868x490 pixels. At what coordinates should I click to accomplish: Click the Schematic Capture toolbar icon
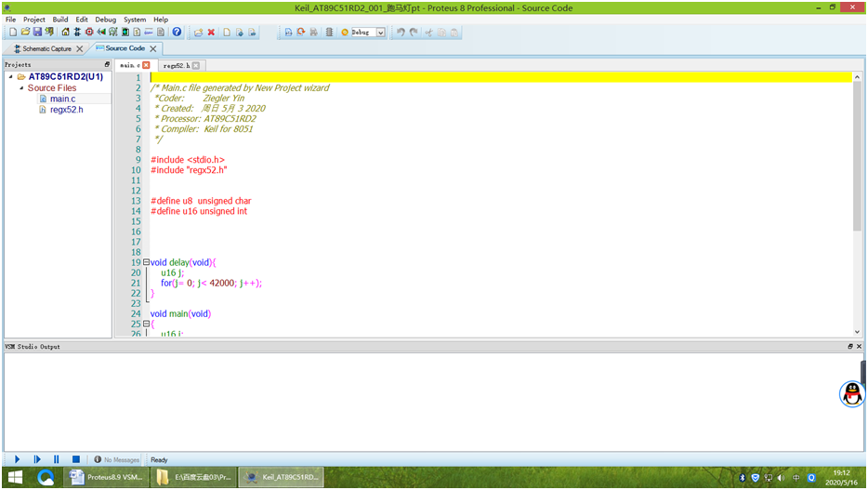coord(77,33)
